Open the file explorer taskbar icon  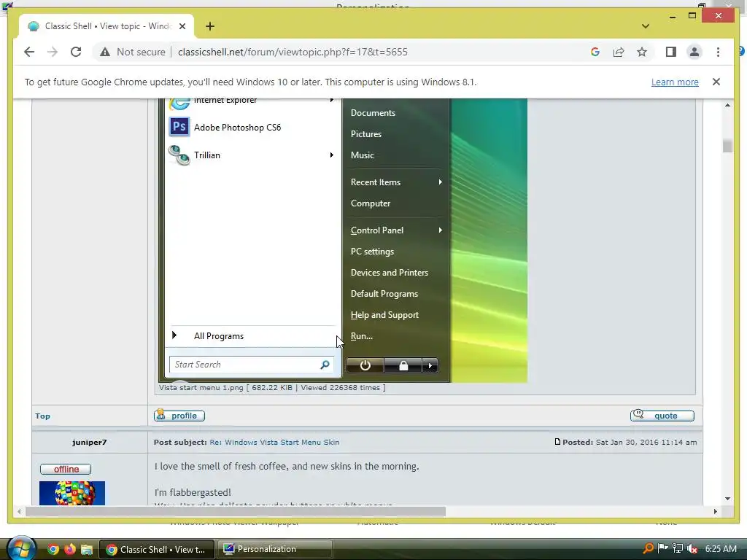[x=86, y=550]
